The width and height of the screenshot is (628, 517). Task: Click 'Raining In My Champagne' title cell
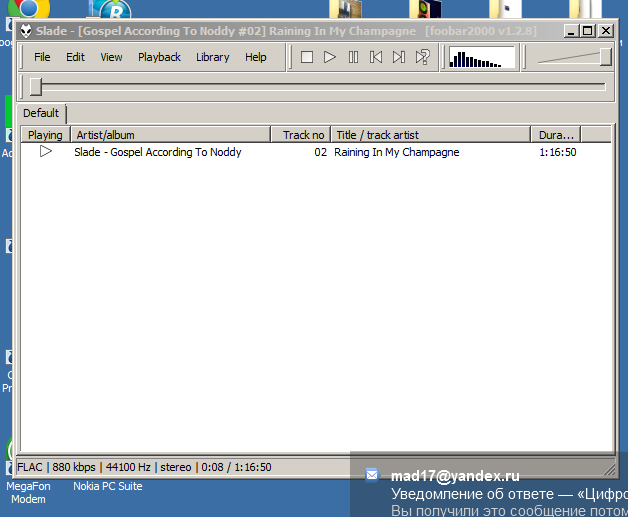point(397,152)
